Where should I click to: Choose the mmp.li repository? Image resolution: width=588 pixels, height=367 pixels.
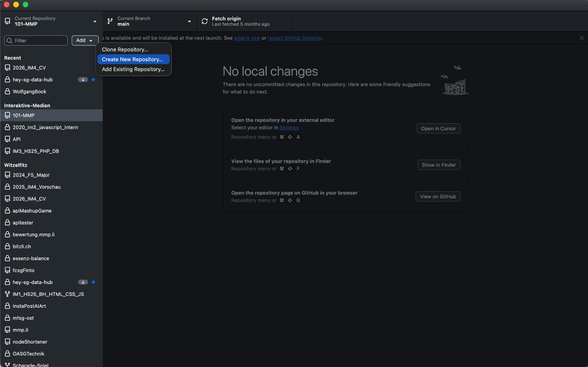[51, 330]
